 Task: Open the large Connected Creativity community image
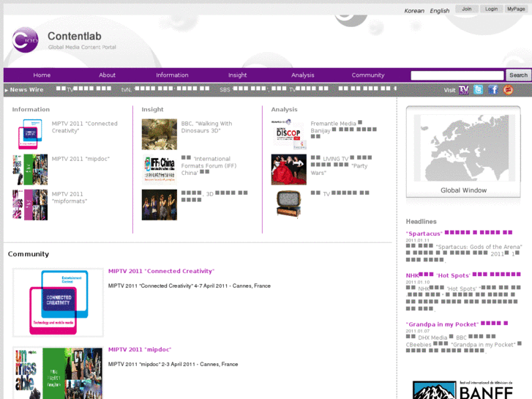58,302
